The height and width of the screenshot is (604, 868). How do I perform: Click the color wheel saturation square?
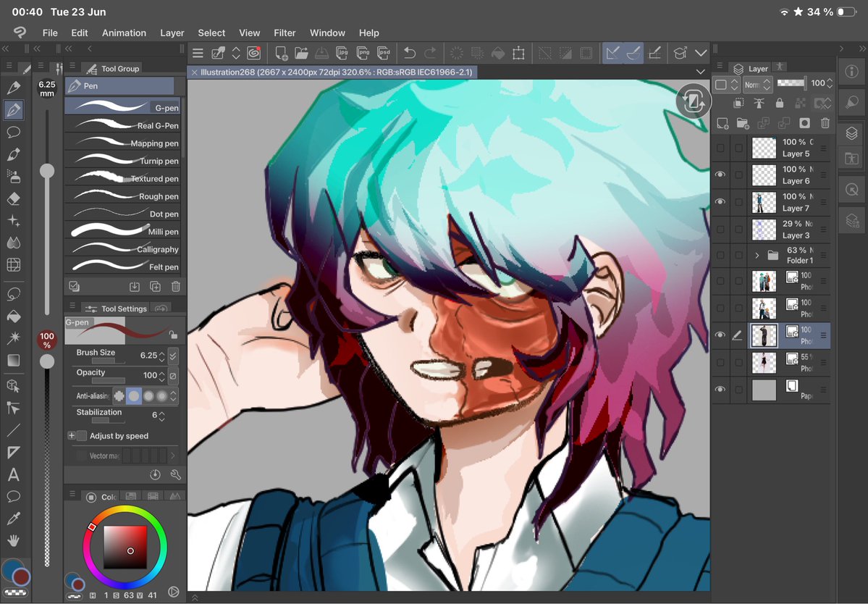[125, 547]
